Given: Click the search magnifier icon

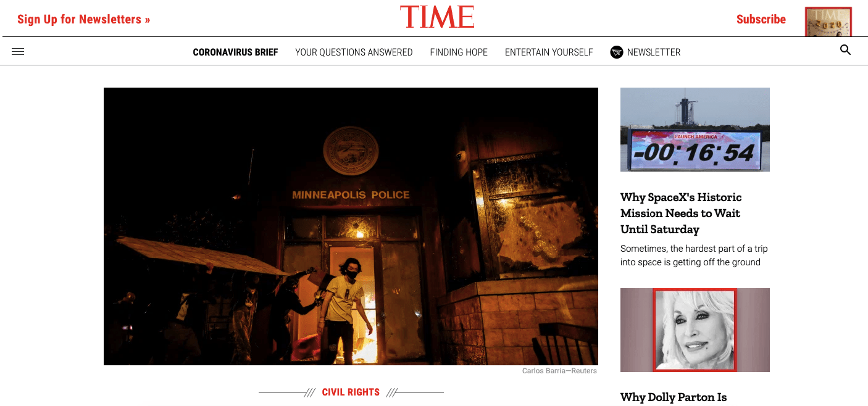Looking at the screenshot, I should pyautogui.click(x=846, y=50).
